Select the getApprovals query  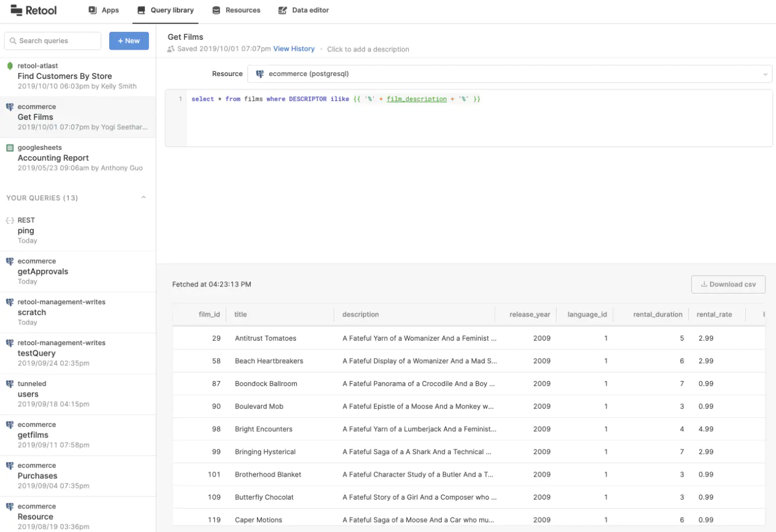point(78,271)
